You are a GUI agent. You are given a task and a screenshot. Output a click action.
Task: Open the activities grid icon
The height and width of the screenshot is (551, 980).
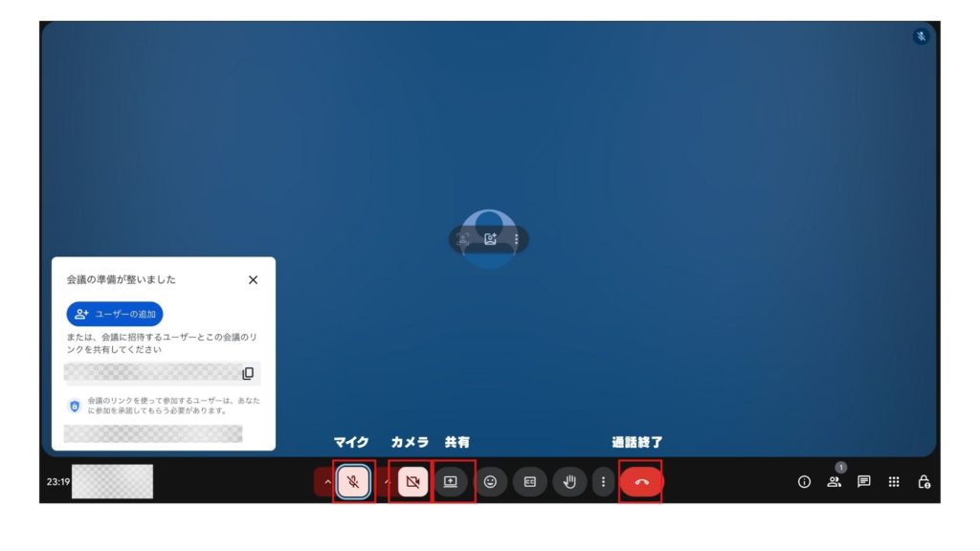pyautogui.click(x=894, y=482)
